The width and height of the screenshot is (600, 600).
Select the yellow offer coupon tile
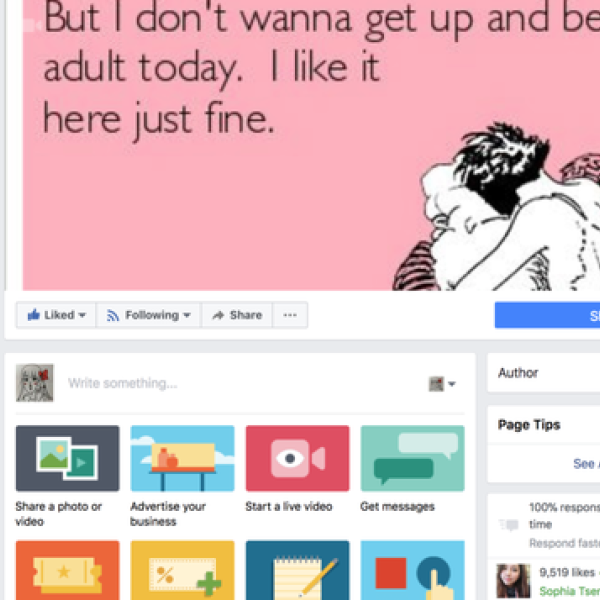pyautogui.click(x=182, y=570)
